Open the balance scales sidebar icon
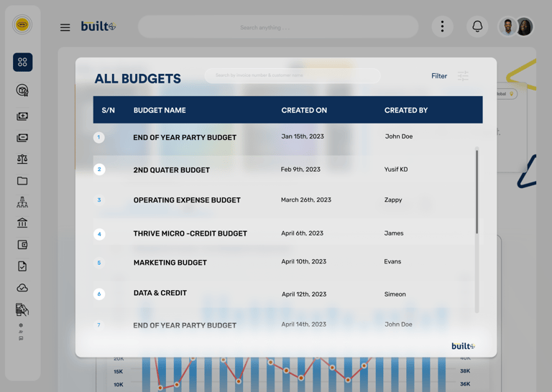This screenshot has width=552, height=392. click(x=22, y=159)
